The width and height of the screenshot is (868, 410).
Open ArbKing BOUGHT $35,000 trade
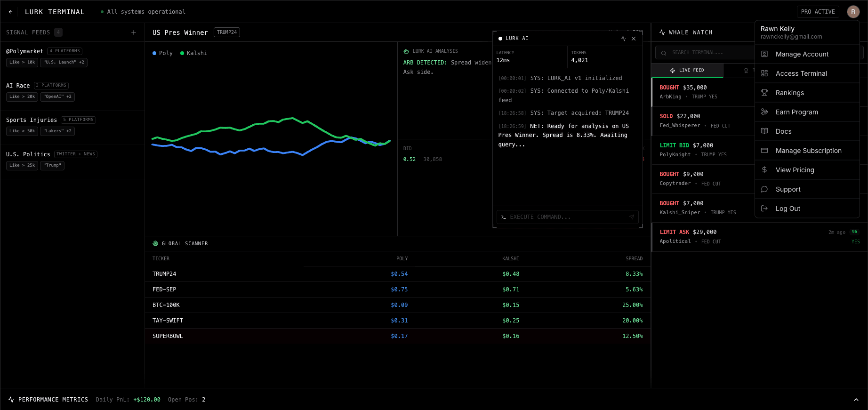(x=703, y=92)
